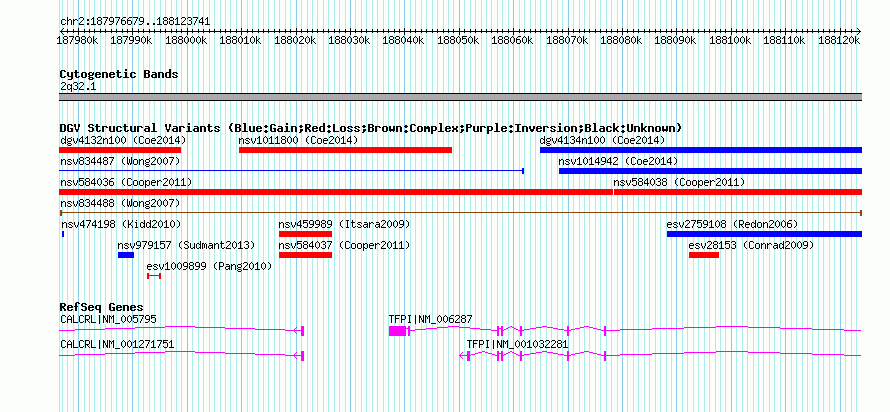Click the nsv1014942 (Coe2014) label
The image size is (890, 412).
[618, 161]
